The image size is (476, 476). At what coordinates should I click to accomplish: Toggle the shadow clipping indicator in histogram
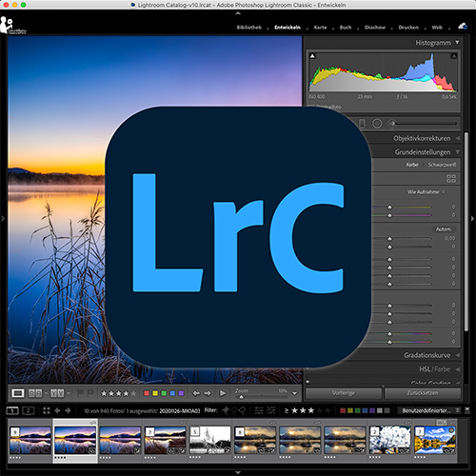click(312, 56)
